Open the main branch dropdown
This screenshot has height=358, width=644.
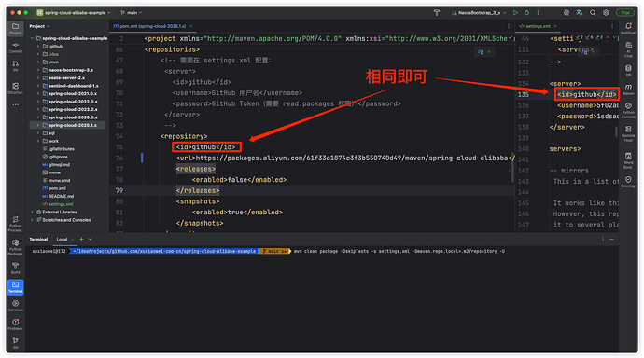[x=132, y=13]
